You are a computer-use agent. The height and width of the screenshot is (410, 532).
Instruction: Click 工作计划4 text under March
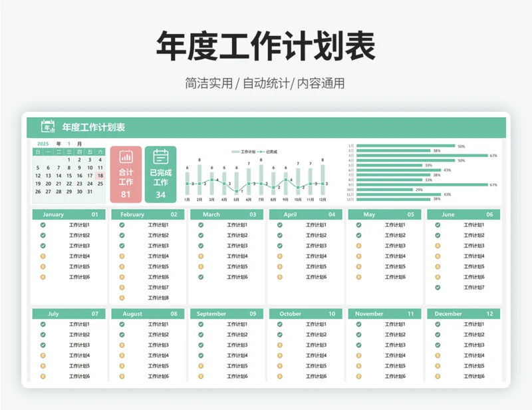tap(237, 256)
